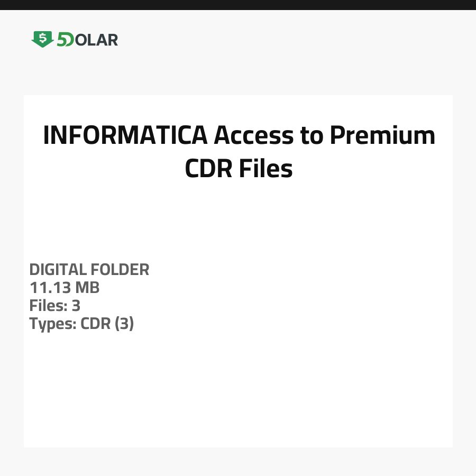Click the dollar sign inside the badge
Viewport: 476px width, 476px height.
[42, 38]
